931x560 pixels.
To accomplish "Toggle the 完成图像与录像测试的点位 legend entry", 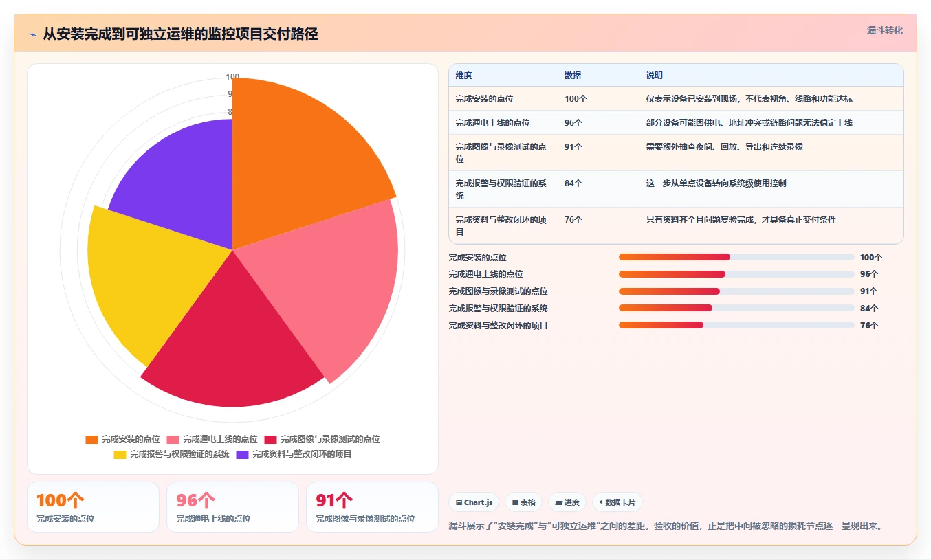I will pyautogui.click(x=322, y=439).
